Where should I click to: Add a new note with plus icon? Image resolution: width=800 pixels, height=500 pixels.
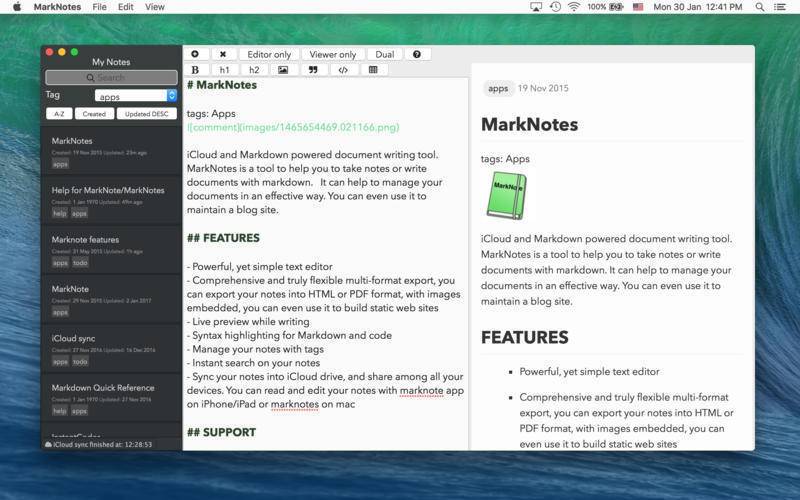pos(195,54)
